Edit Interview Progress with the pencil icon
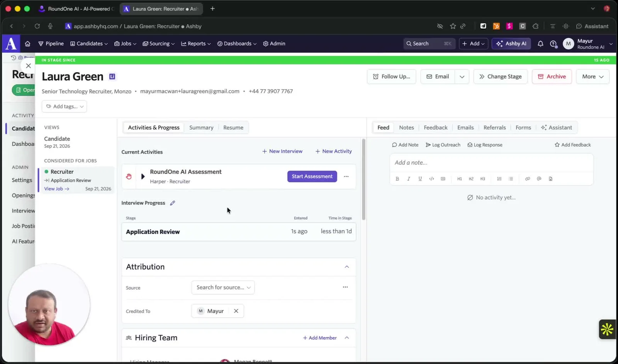The width and height of the screenshot is (618, 364). [x=172, y=203]
